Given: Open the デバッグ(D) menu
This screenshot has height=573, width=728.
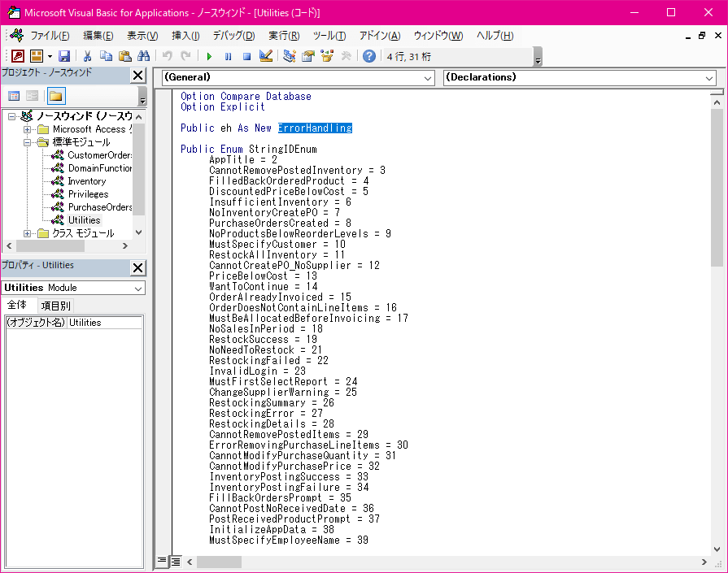Looking at the screenshot, I should point(233,36).
